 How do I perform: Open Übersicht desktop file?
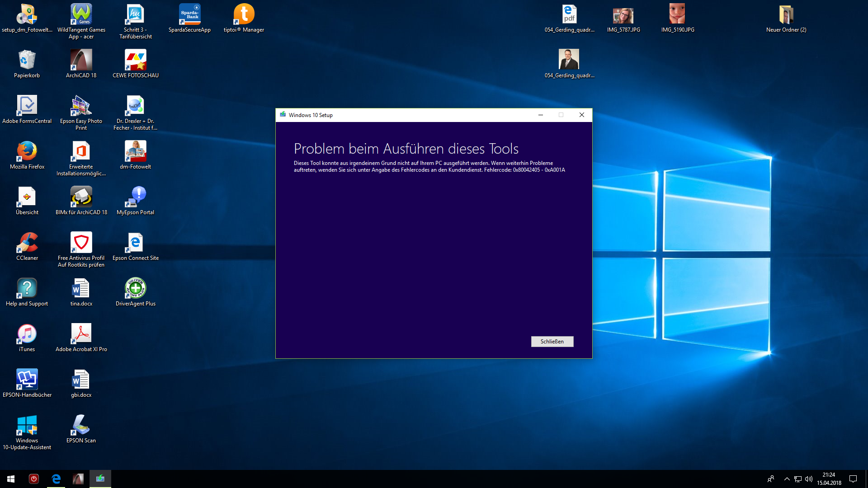[27, 201]
